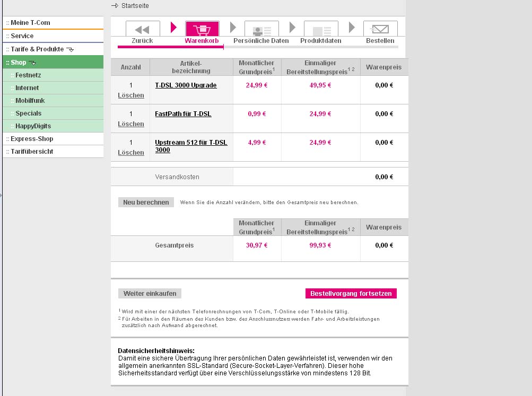Viewport: 532px width, 396px height.
Task: Open the Produktdaten step icon
Action: (321, 29)
